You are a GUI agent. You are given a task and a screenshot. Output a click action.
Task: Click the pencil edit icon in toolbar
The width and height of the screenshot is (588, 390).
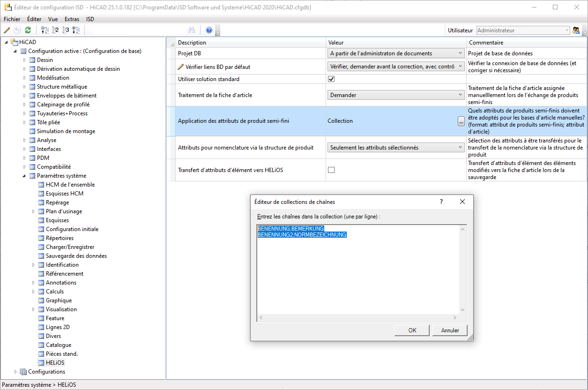tap(7, 30)
